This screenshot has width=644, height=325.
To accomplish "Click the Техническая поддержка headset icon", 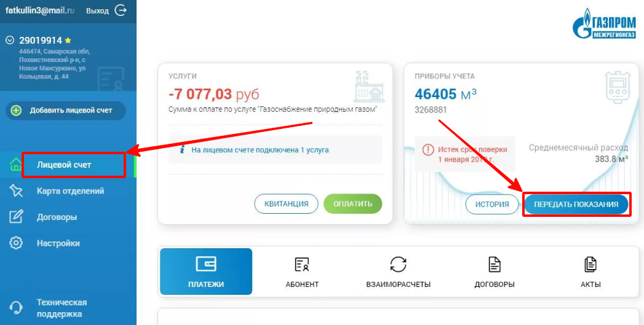I will click(x=16, y=308).
